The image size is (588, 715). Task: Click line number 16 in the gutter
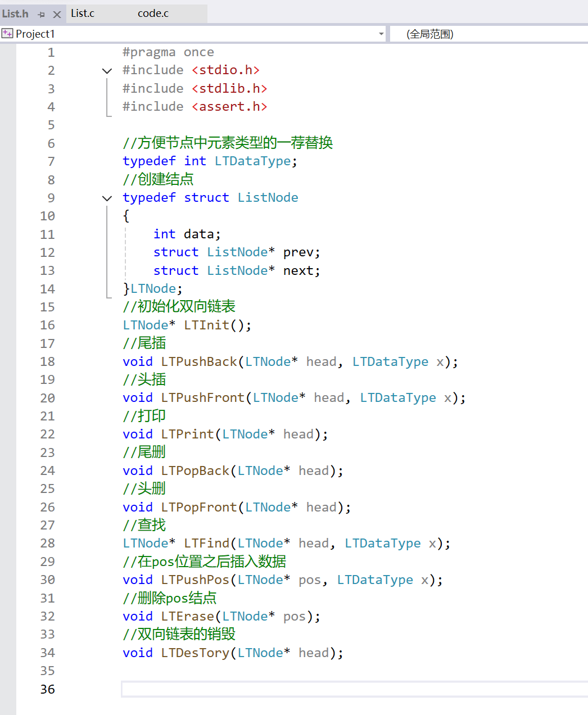(48, 325)
